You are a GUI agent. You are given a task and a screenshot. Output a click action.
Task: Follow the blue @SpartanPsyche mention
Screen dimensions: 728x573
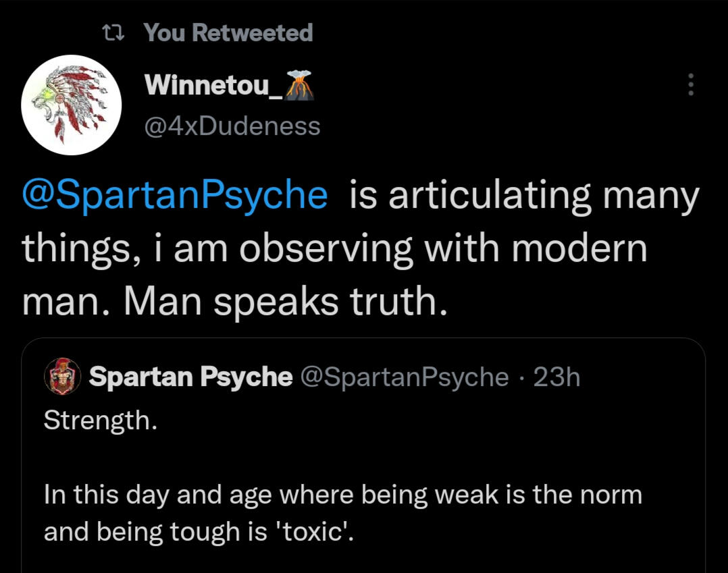point(175,196)
